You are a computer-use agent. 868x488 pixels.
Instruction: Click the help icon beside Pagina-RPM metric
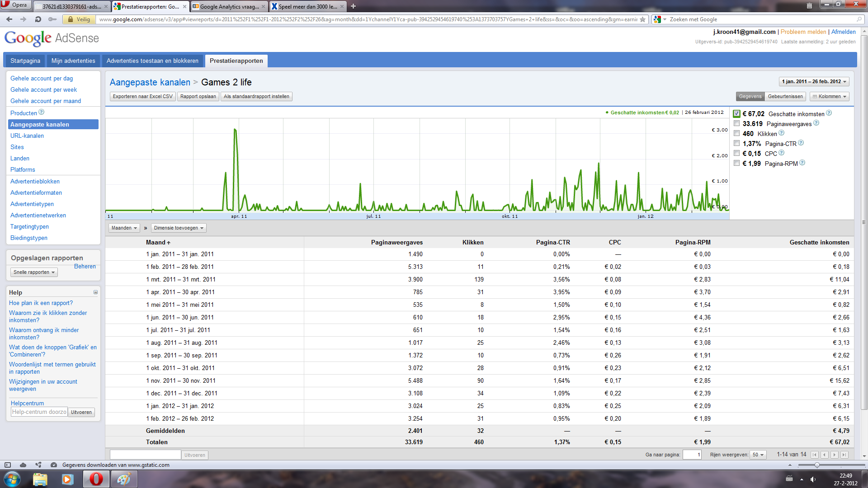[802, 163]
